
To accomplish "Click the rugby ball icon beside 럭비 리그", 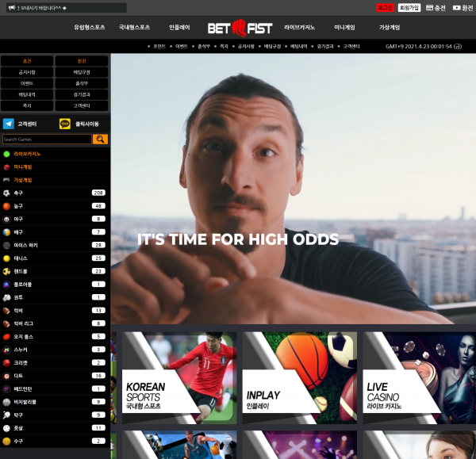I will click(6, 324).
